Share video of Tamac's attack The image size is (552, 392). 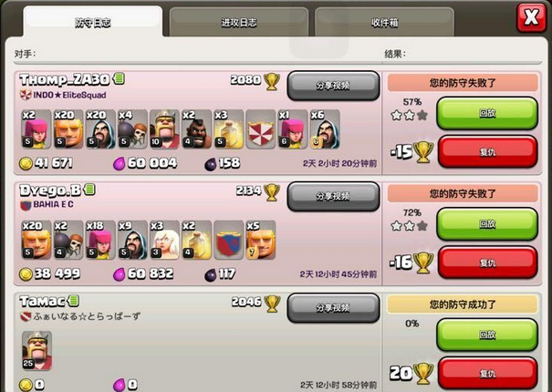(x=333, y=308)
